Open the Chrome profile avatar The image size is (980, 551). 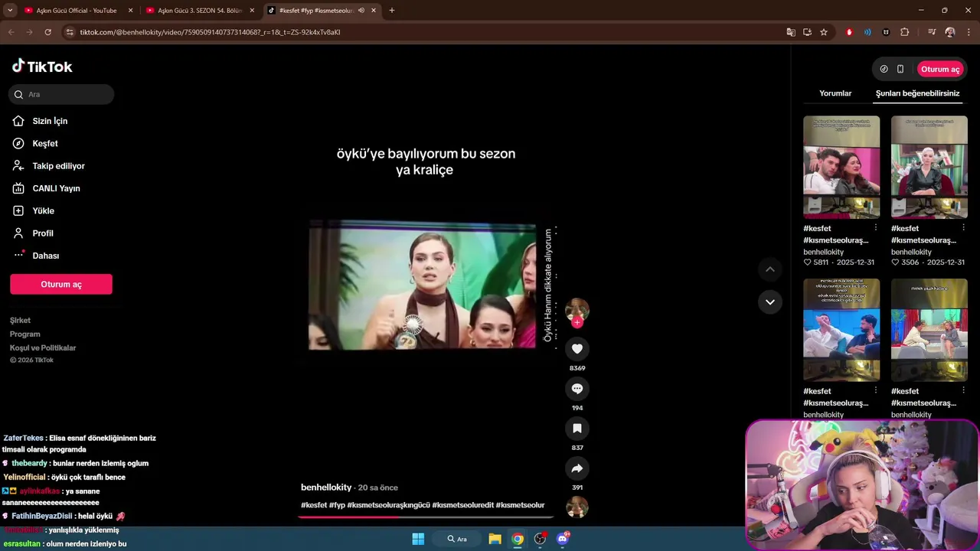950,32
